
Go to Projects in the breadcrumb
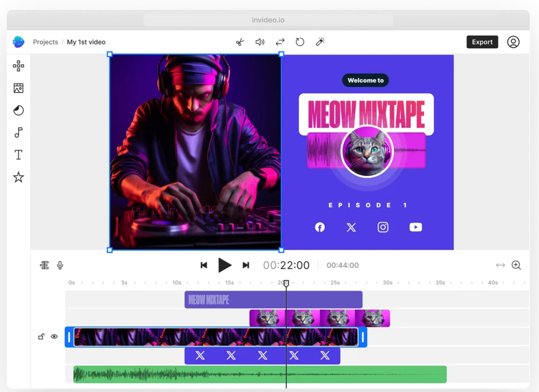point(45,42)
